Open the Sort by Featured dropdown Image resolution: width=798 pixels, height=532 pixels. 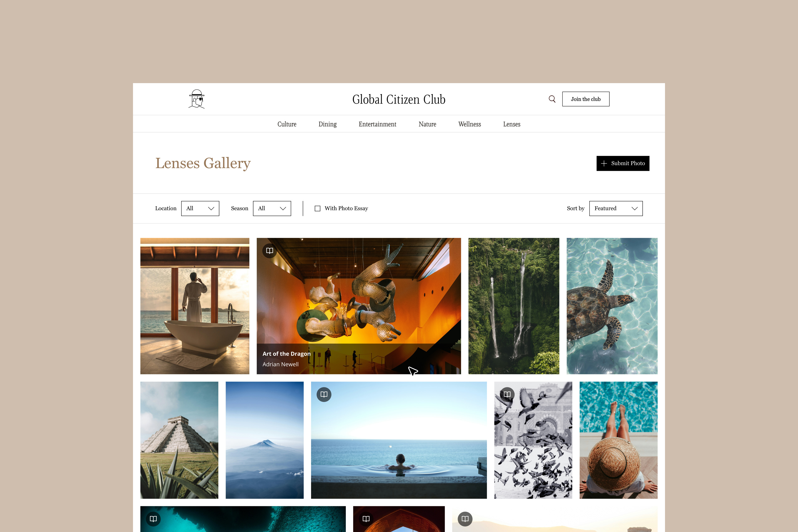(616, 208)
